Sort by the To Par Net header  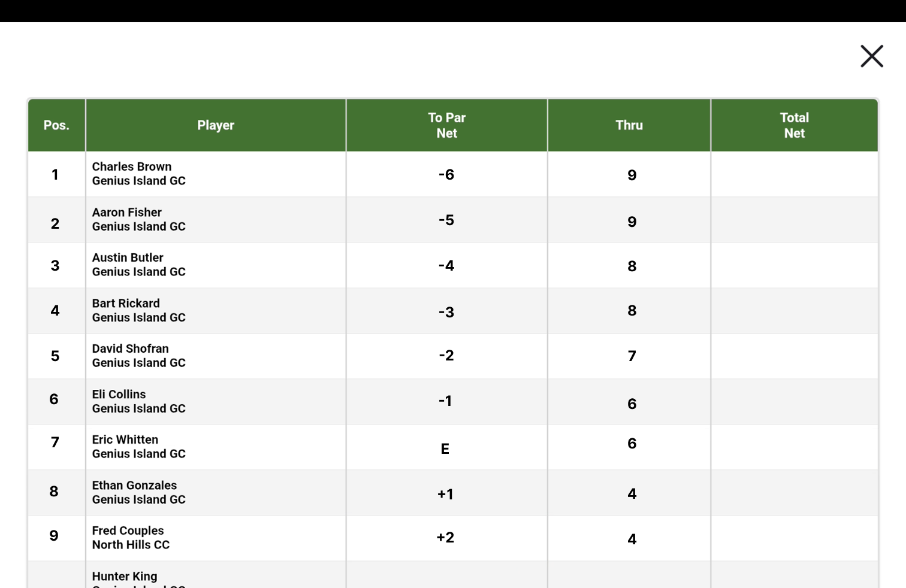pos(446,125)
